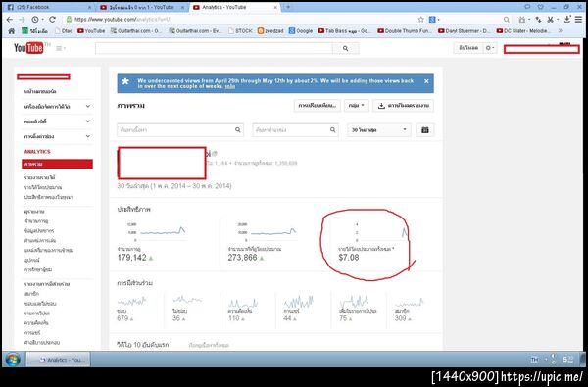Open the guide menu beside the YouTube logo
This screenshot has height=387, width=588.
pyautogui.click(x=61, y=48)
